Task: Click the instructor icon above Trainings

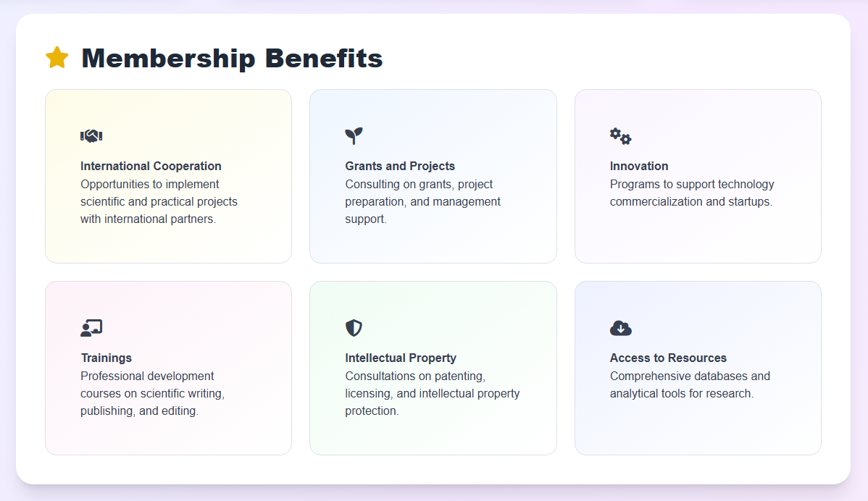Action: (x=91, y=328)
